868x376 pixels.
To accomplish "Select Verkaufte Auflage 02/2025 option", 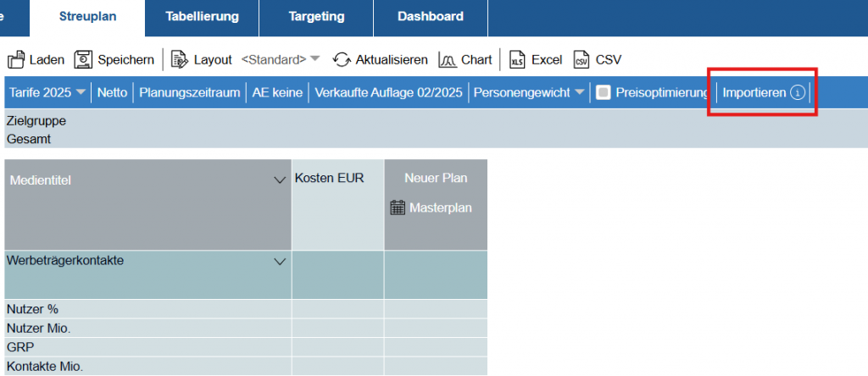I will 388,92.
